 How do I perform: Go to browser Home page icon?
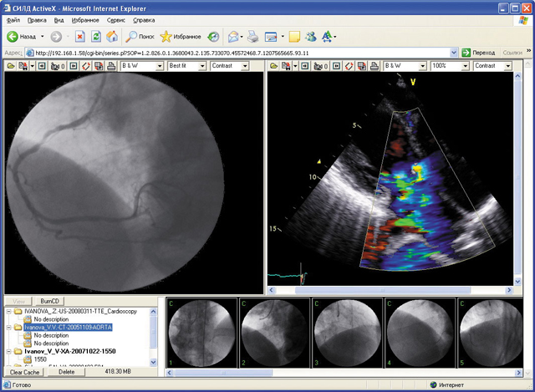(x=112, y=37)
